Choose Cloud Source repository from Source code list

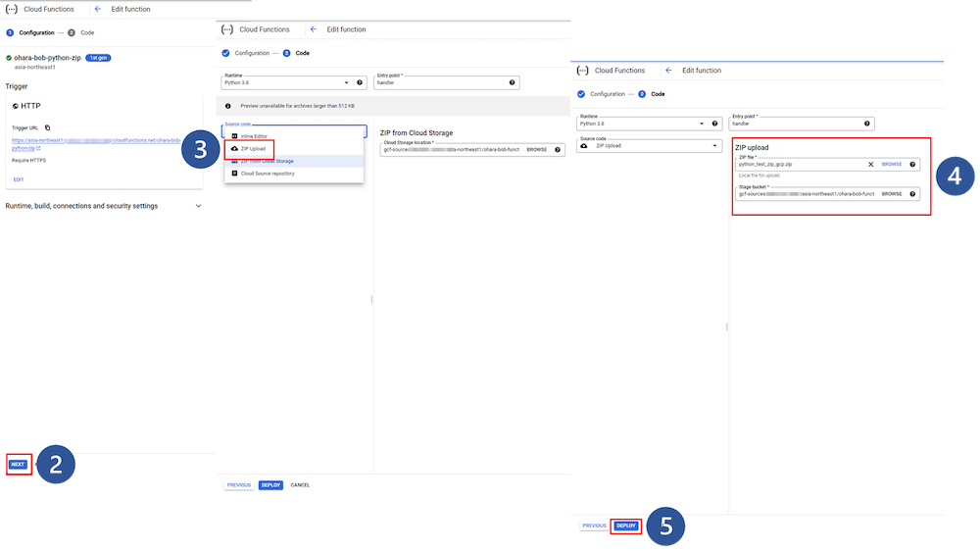294,174
